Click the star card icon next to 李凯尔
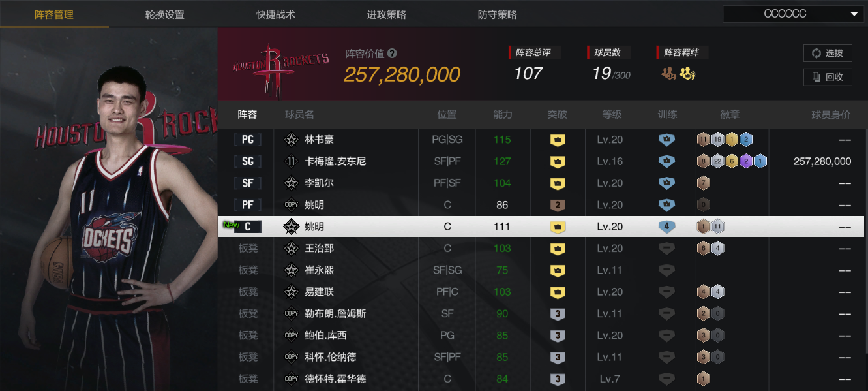This screenshot has width=868, height=391. (292, 183)
